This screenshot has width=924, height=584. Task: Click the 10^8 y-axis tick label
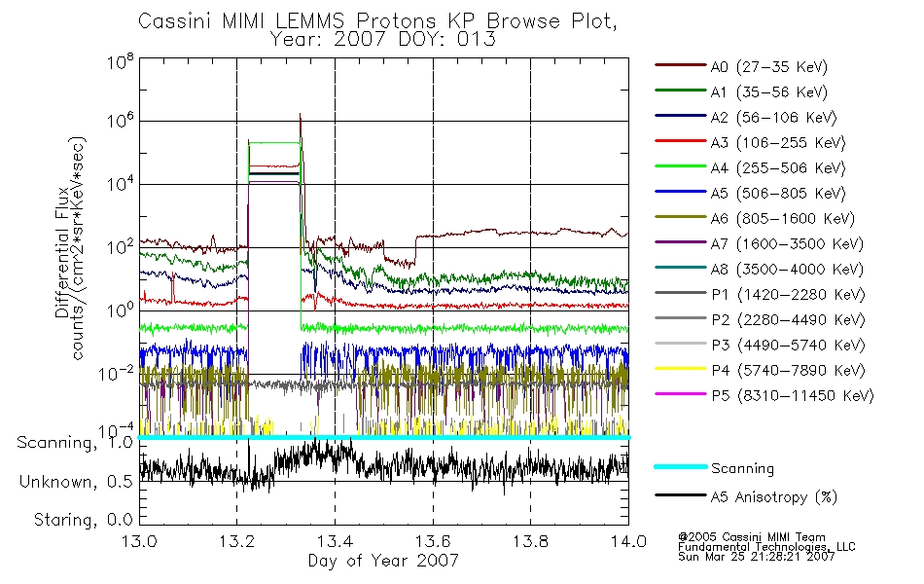tap(120, 62)
